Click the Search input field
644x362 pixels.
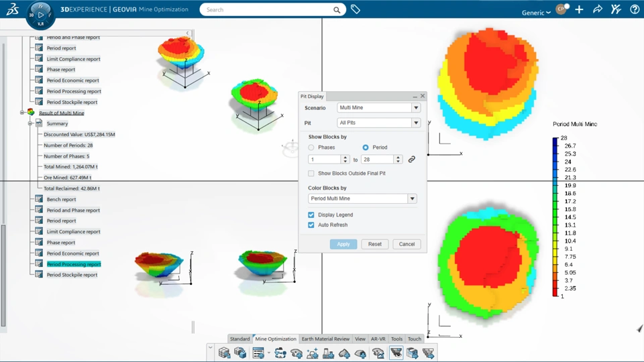[267, 10]
